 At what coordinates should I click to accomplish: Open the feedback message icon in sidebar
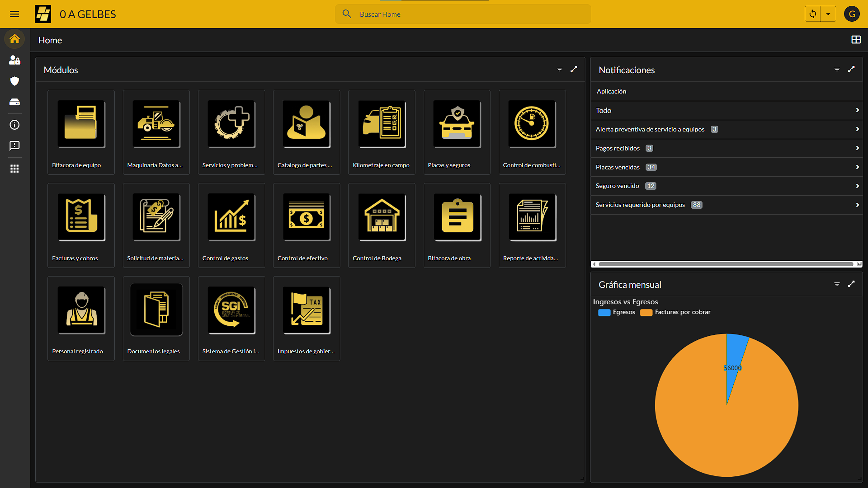coord(14,145)
